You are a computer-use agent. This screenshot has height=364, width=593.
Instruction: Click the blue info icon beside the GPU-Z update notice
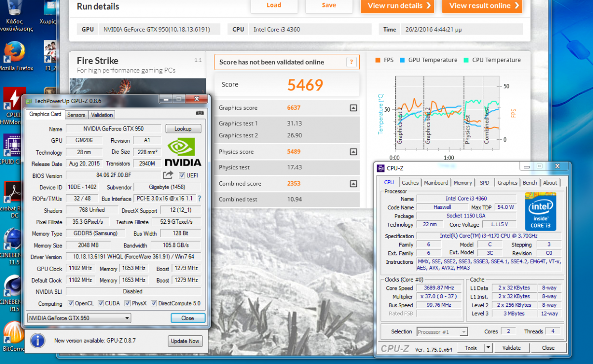tap(38, 341)
